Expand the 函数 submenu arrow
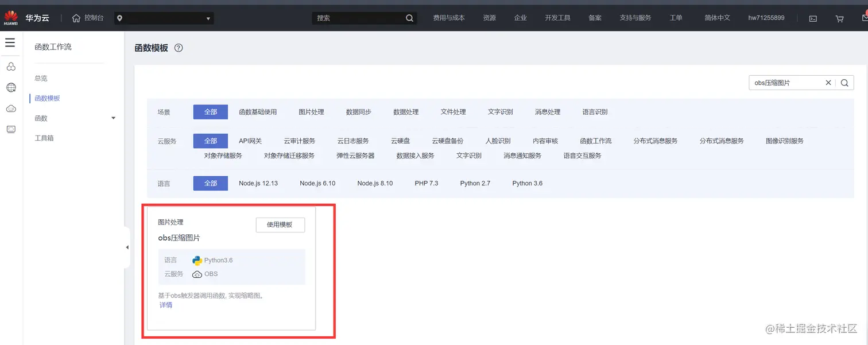 pyautogui.click(x=113, y=118)
